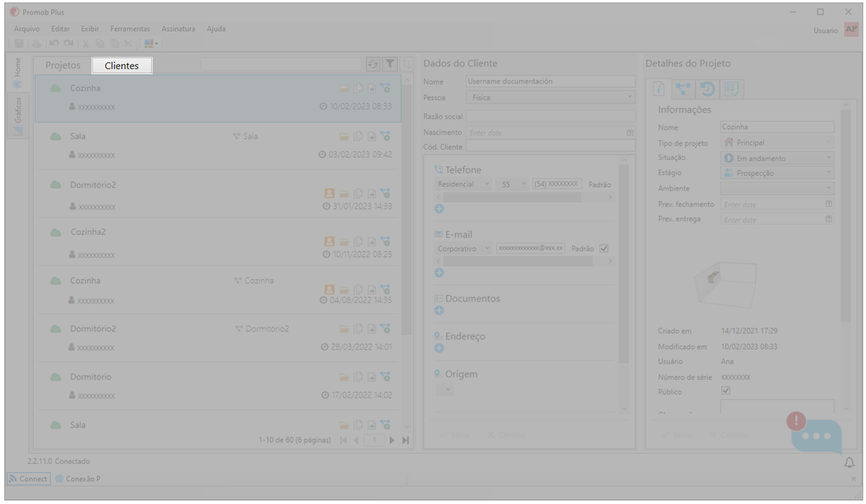Open the project history tab icon
The image size is (866, 504).
point(707,89)
